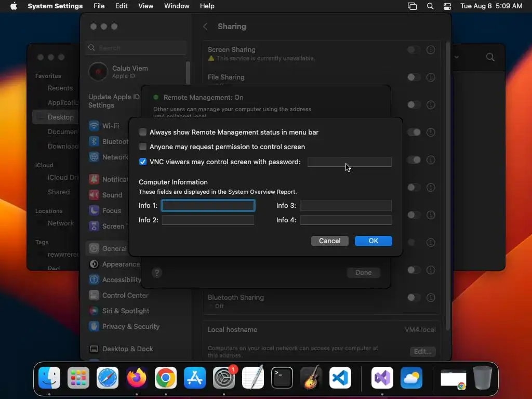This screenshot has height=399, width=532.
Task: Select Recents in Finder window sidebar
Action: [x=60, y=88]
